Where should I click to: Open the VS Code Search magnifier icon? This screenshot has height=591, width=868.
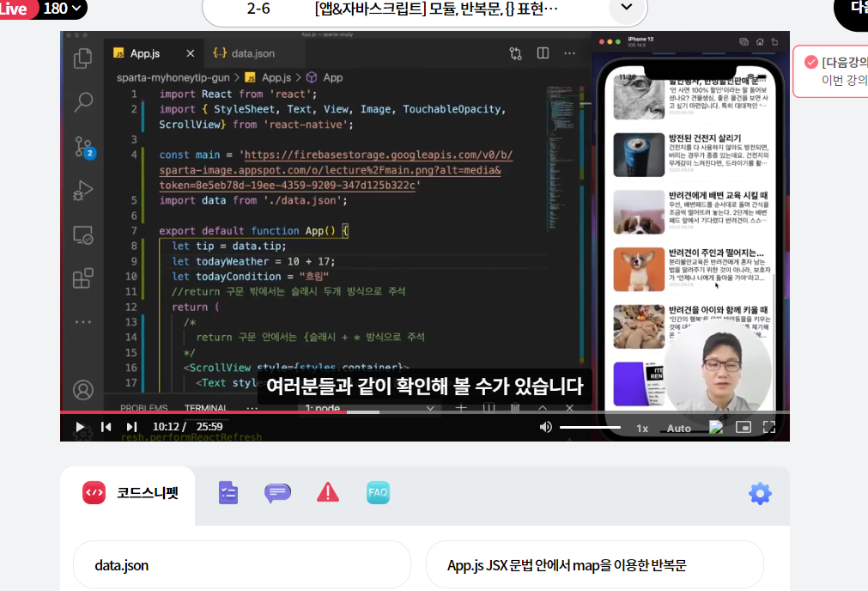82,102
